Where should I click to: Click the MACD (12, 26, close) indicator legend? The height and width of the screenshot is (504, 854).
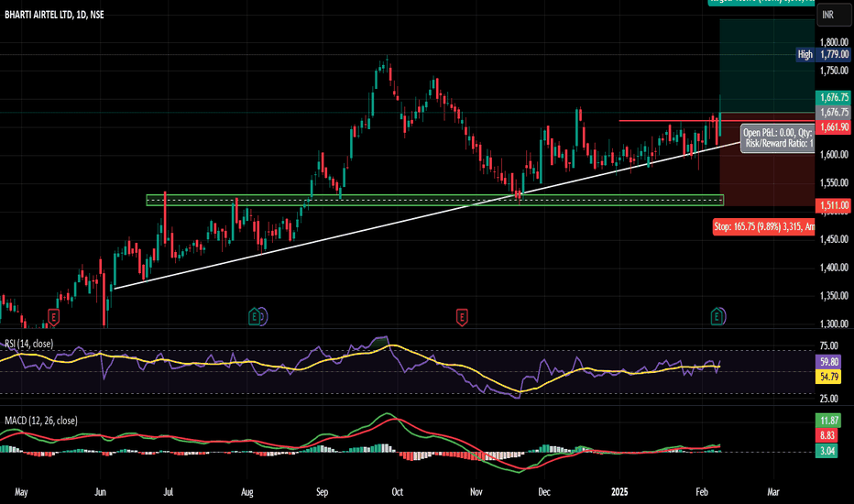(x=41, y=421)
